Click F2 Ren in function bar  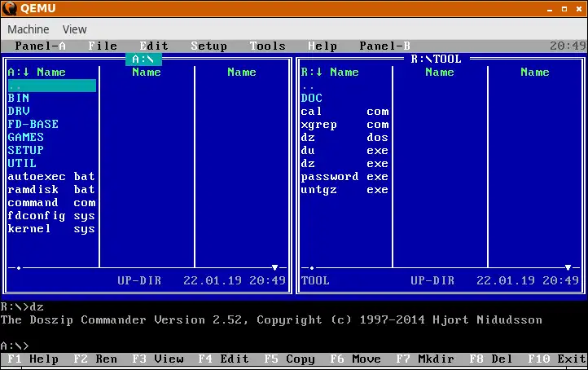[95, 359]
